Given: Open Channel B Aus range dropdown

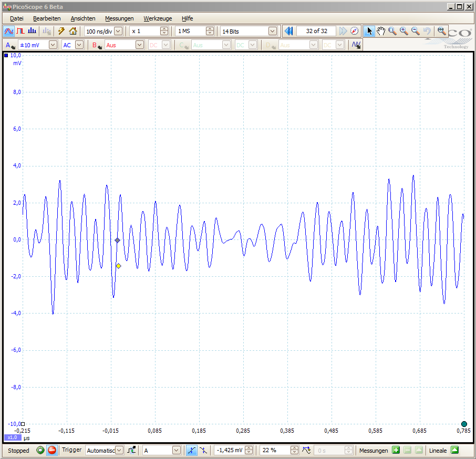Looking at the screenshot, I should (x=139, y=45).
